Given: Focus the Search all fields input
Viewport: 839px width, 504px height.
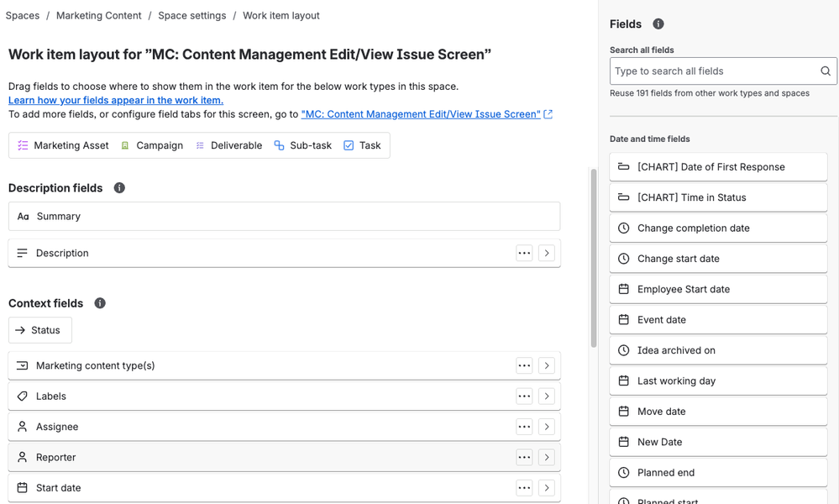Looking at the screenshot, I should pyautogui.click(x=714, y=71).
